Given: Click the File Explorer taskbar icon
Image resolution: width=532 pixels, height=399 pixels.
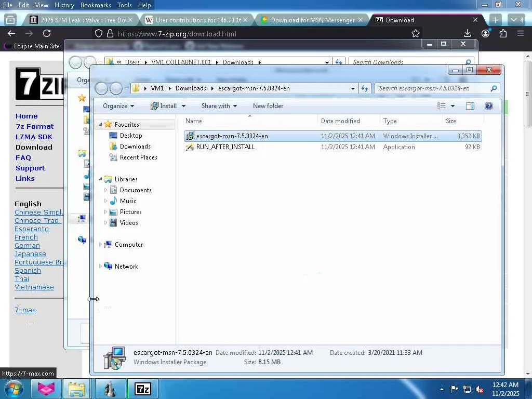Looking at the screenshot, I should (77, 389).
